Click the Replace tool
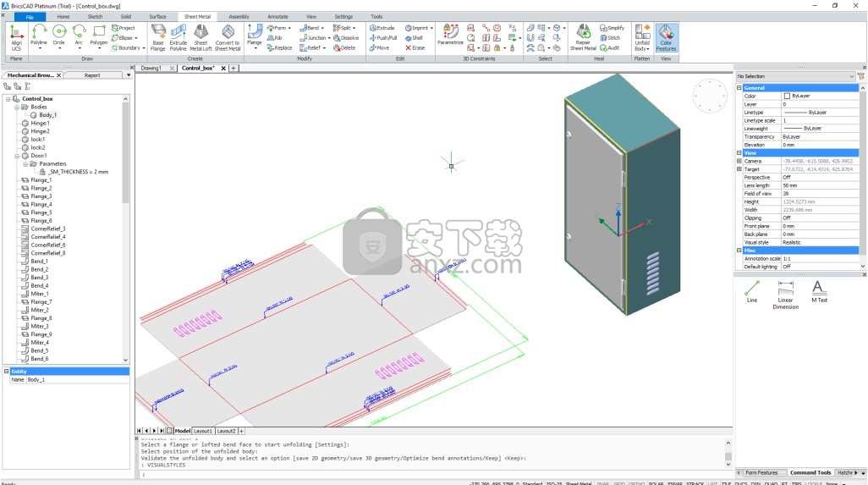 click(x=279, y=47)
